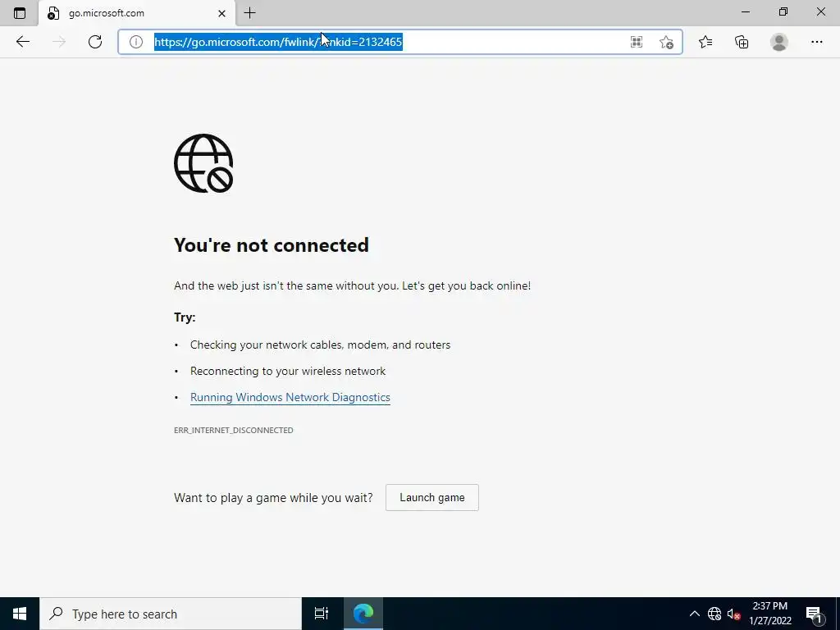Open Collections panel
The height and width of the screenshot is (630, 840).
click(x=742, y=42)
